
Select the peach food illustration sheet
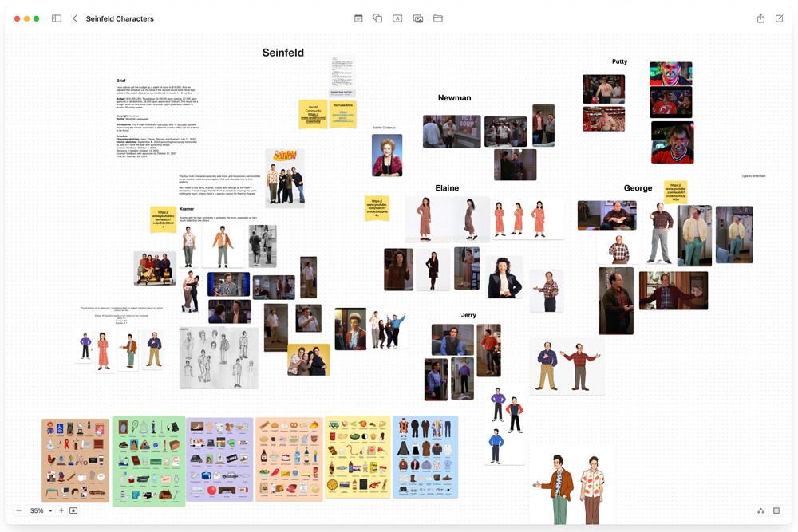[289, 459]
